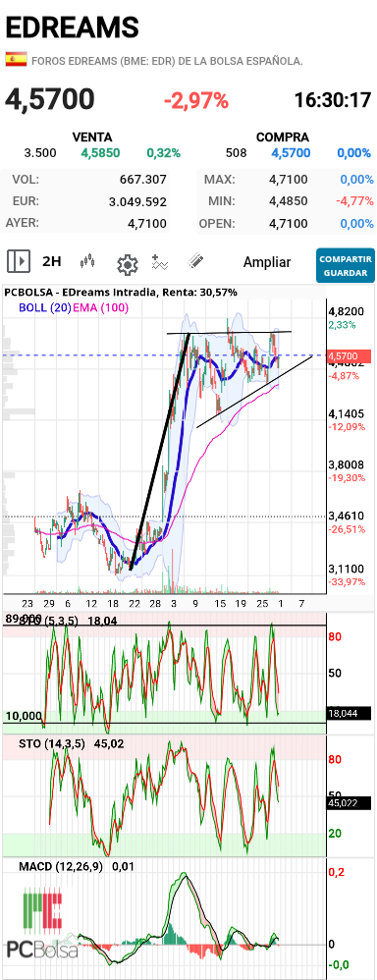Screen dimensions: 377x980
Task: Click the 16:30:17 time
Action: click(333, 100)
